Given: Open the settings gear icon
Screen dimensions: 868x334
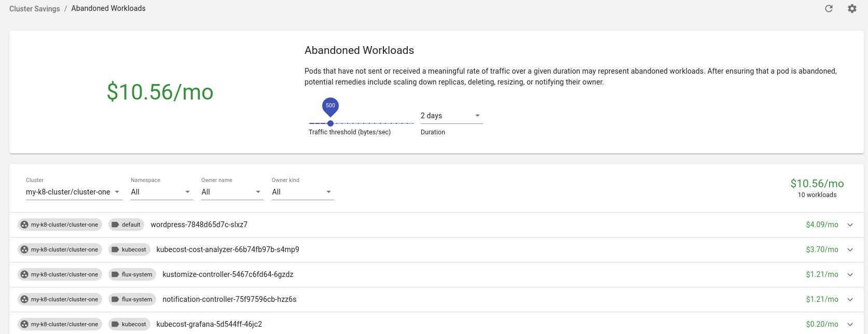Looking at the screenshot, I should (x=852, y=9).
